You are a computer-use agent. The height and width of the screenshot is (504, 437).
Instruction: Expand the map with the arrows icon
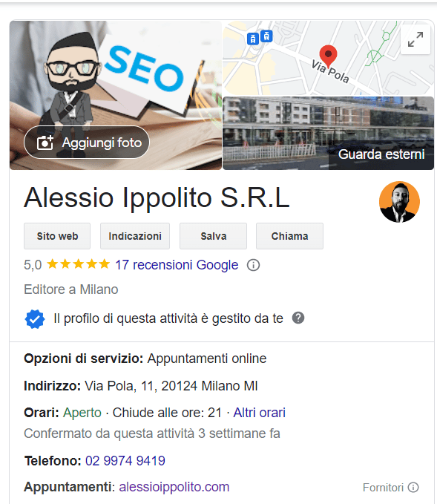[415, 39]
